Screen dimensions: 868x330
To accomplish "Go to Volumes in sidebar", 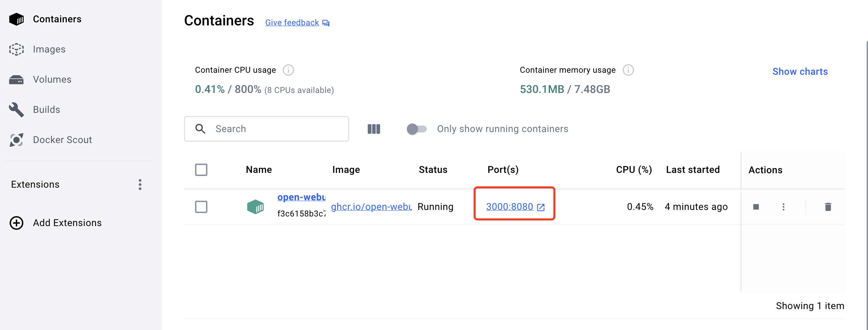I will (x=52, y=80).
